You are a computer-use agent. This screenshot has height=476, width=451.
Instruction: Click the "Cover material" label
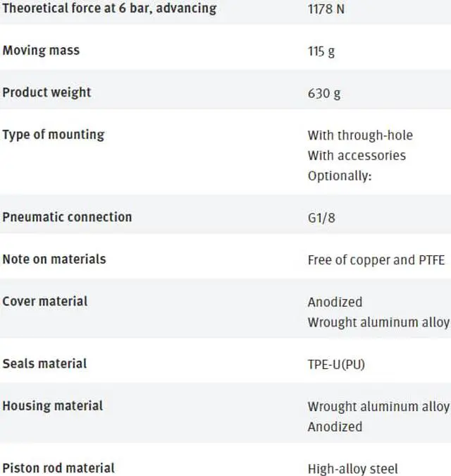click(45, 301)
